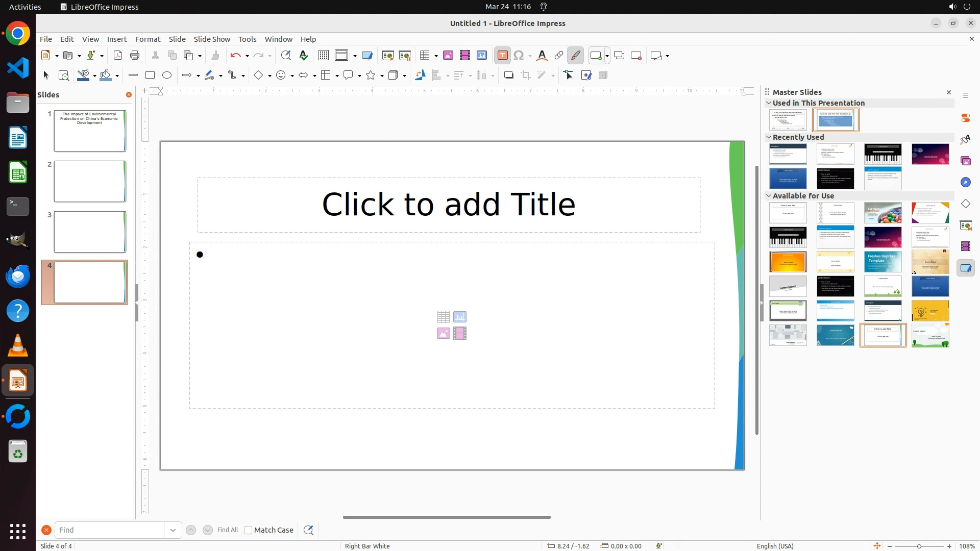This screenshot has width=980, height=551.
Task: Collapse the Available for Use section
Action: [x=769, y=196]
